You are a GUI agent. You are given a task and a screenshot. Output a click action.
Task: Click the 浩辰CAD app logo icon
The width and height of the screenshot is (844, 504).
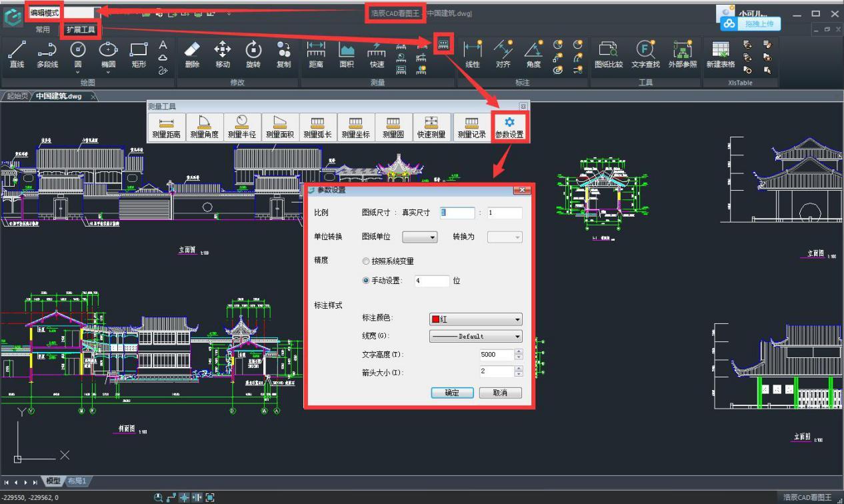point(12,16)
